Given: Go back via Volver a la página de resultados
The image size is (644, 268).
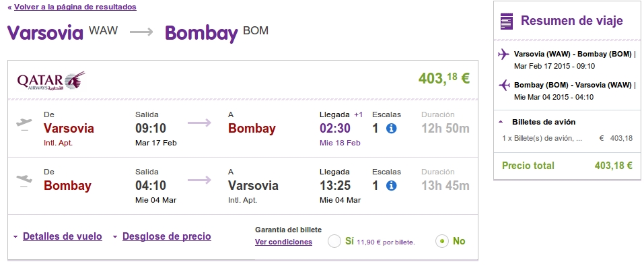Looking at the screenshot, I should pyautogui.click(x=75, y=7).
